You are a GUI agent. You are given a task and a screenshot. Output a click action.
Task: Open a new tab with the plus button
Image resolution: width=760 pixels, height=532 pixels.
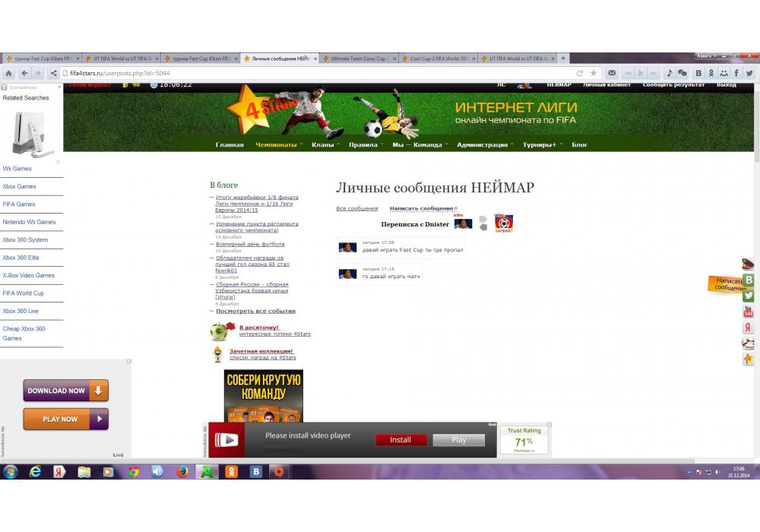coord(563,59)
